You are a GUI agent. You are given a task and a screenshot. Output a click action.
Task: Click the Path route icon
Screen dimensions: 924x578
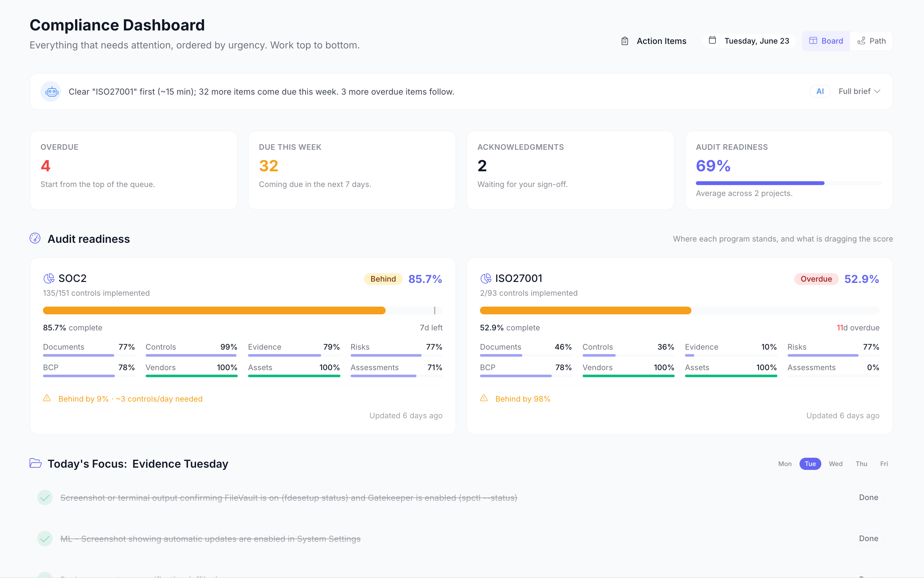861,41
